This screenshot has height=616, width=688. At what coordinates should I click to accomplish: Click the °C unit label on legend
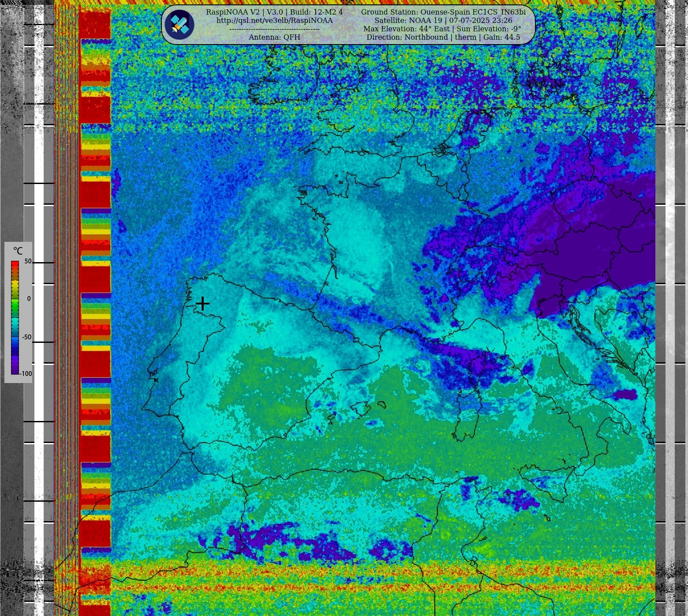coord(18,251)
